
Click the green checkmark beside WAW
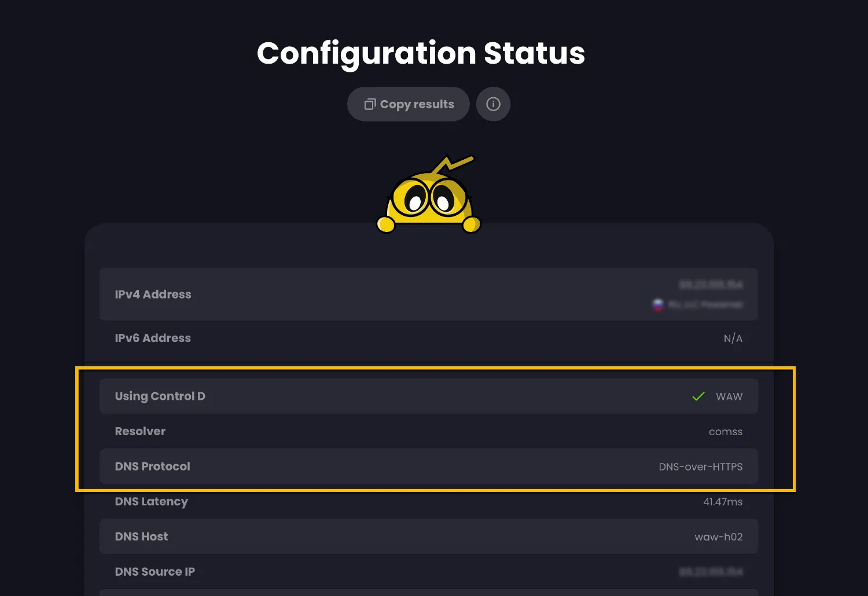click(x=698, y=396)
